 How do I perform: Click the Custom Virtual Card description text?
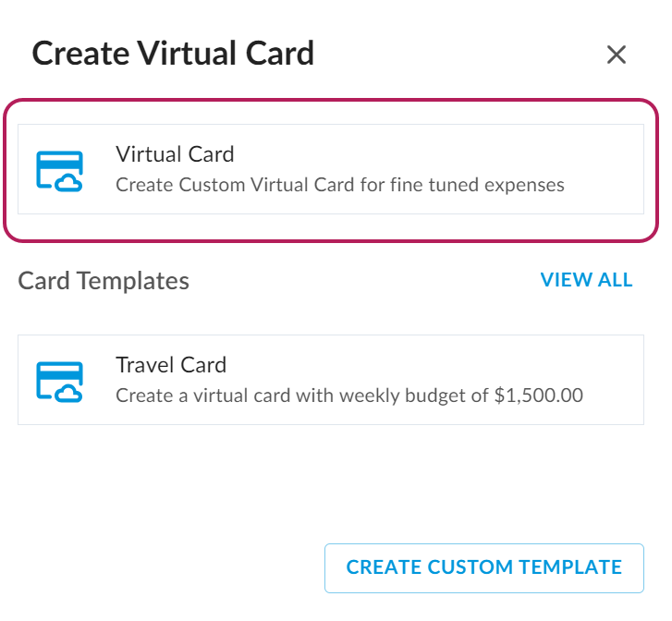click(x=339, y=185)
